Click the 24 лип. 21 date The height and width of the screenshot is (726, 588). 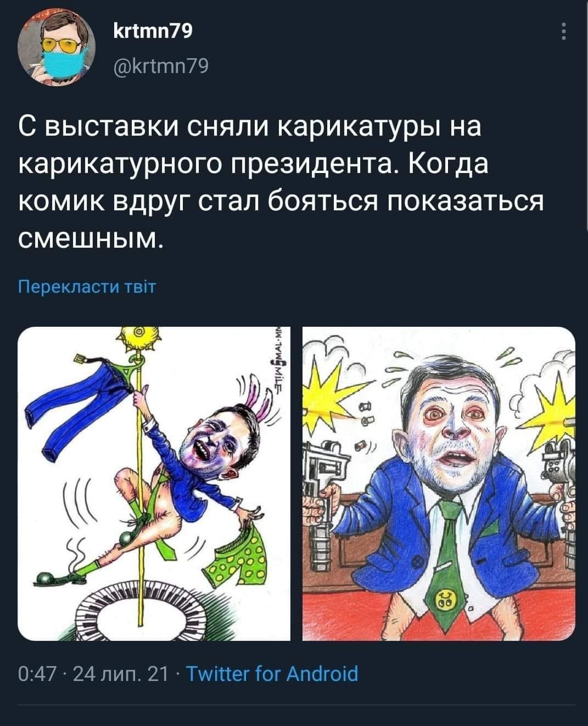(124, 673)
